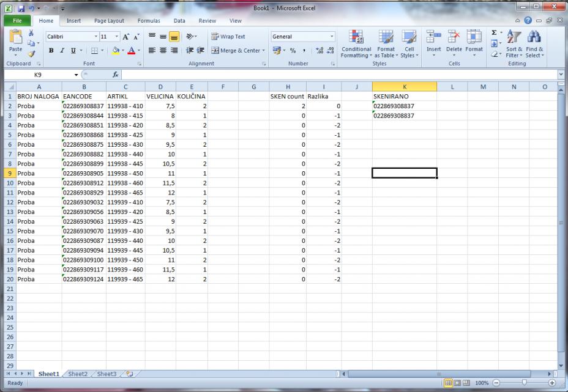Open Conditional Formatting
The width and height of the screenshot is (568, 392).
tap(356, 44)
